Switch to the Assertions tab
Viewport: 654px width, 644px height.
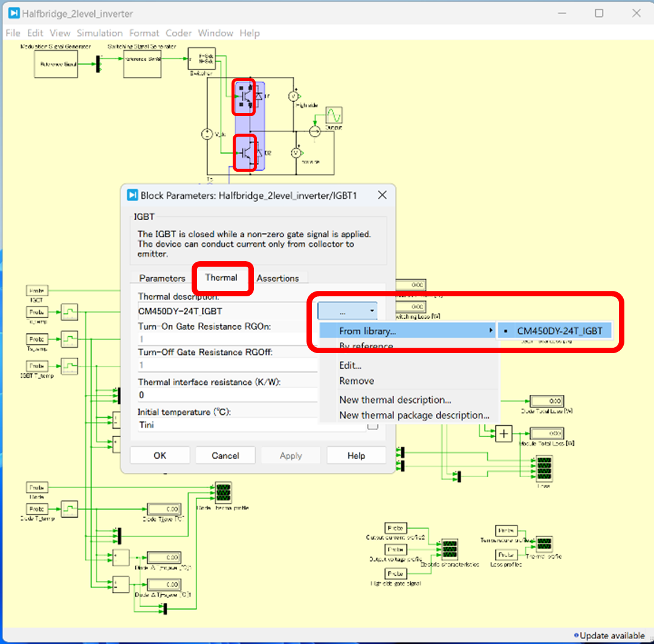(278, 278)
